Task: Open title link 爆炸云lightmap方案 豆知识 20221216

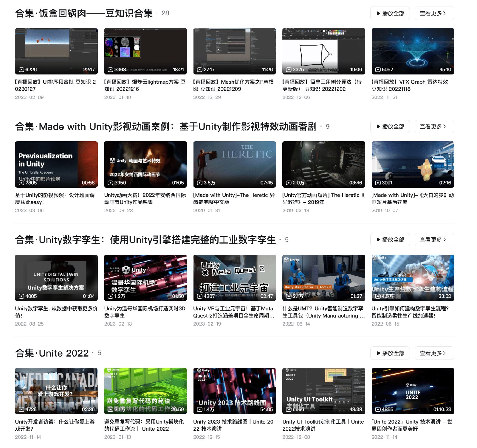Action: coord(145,85)
